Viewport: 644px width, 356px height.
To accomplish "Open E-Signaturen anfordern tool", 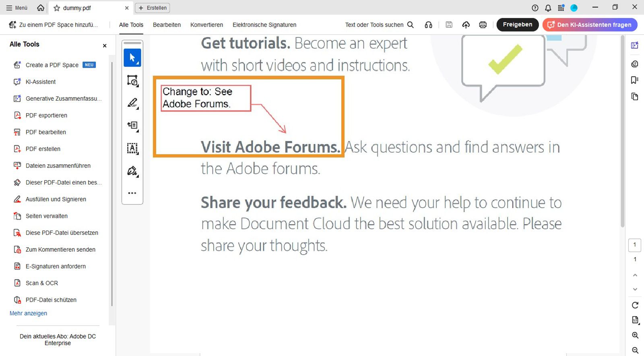I will 56,266.
